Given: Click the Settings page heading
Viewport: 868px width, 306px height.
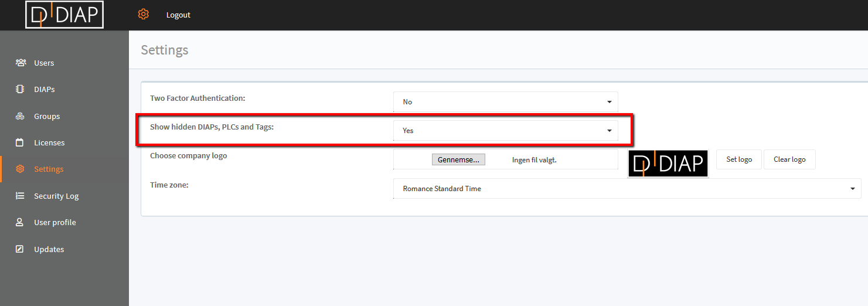Looking at the screenshot, I should point(165,50).
